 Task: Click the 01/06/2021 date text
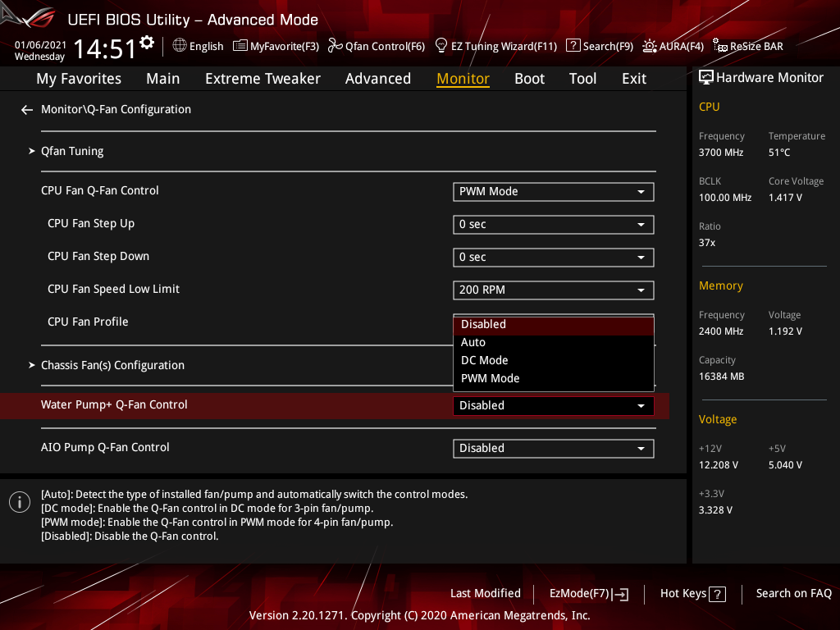tap(40, 45)
